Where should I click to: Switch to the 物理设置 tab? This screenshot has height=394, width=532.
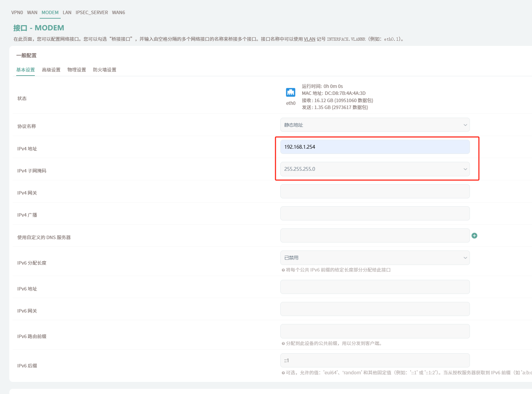pyautogui.click(x=77, y=70)
